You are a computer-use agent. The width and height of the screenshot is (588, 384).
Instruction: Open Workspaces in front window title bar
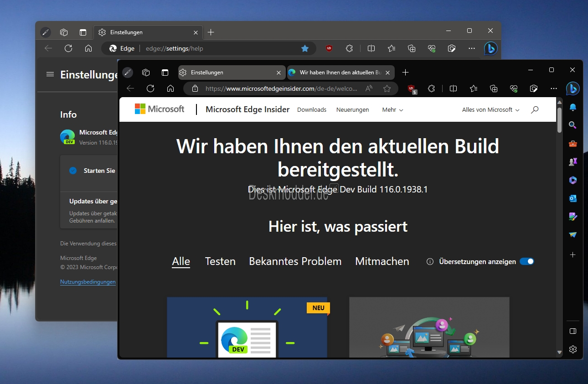pyautogui.click(x=146, y=73)
